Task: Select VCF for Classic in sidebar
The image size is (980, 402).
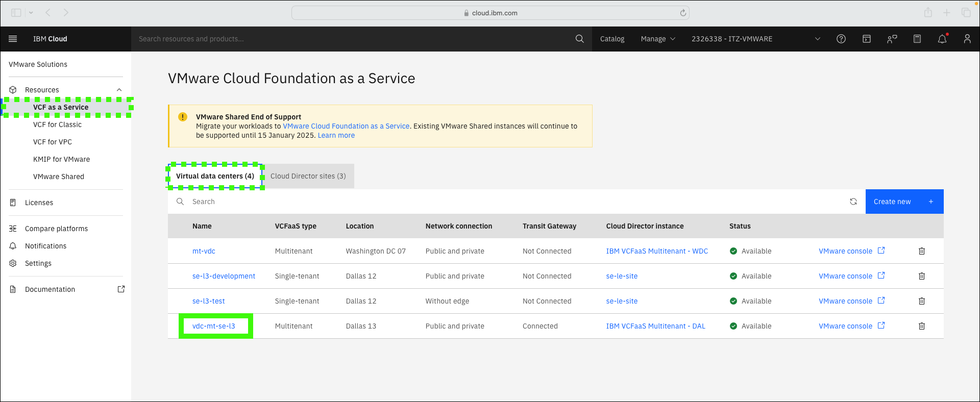Action: pyautogui.click(x=57, y=124)
